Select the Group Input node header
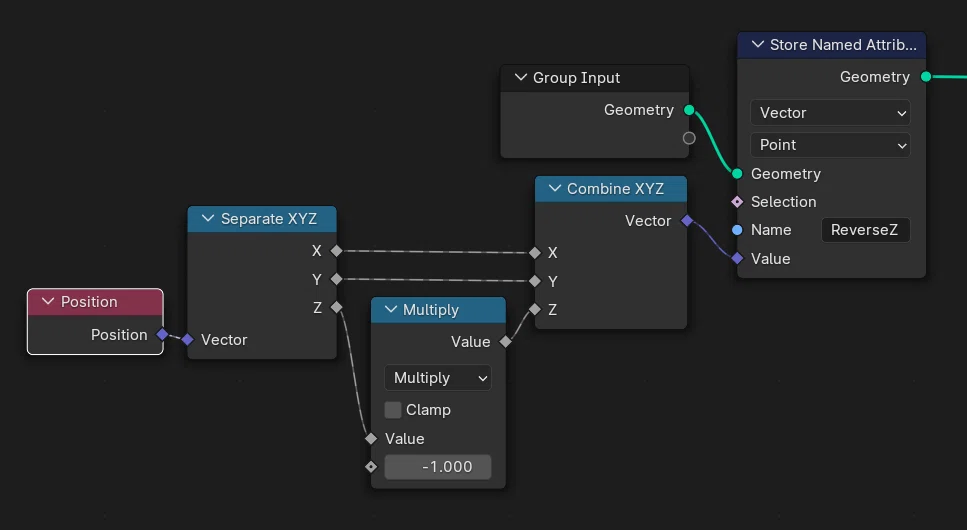 (595, 78)
